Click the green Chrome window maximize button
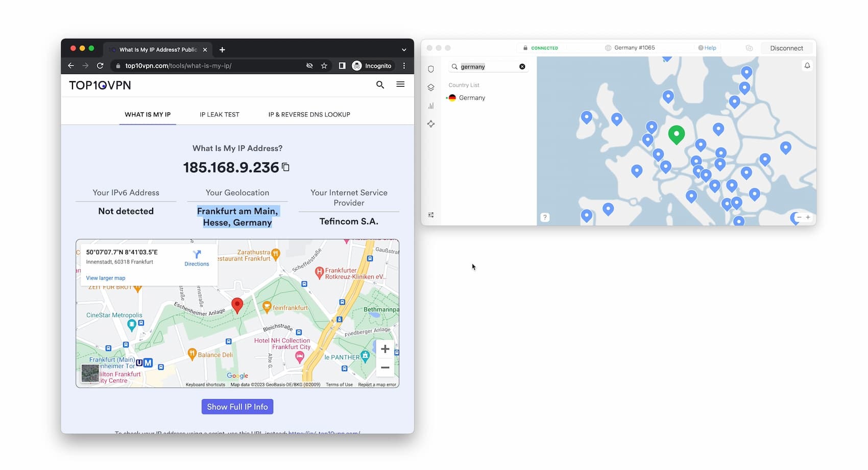Image resolution: width=868 pixels, height=470 pixels. (x=91, y=48)
